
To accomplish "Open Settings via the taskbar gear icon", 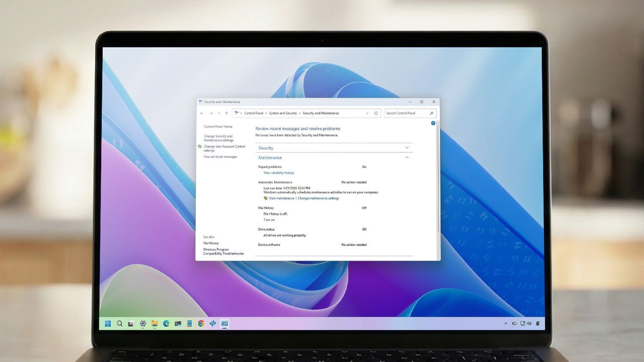I will 142,323.
